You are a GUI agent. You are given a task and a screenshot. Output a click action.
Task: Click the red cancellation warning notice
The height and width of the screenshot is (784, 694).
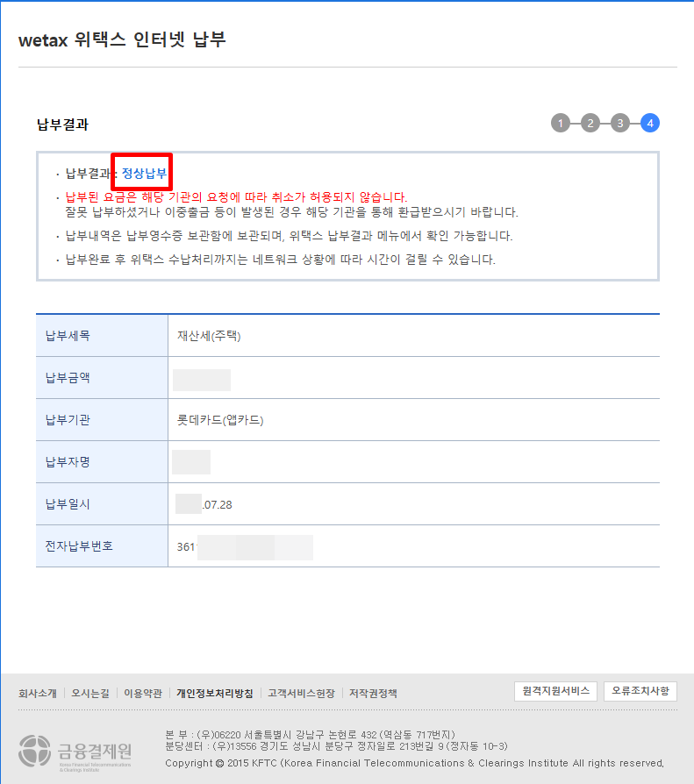[x=236, y=197]
